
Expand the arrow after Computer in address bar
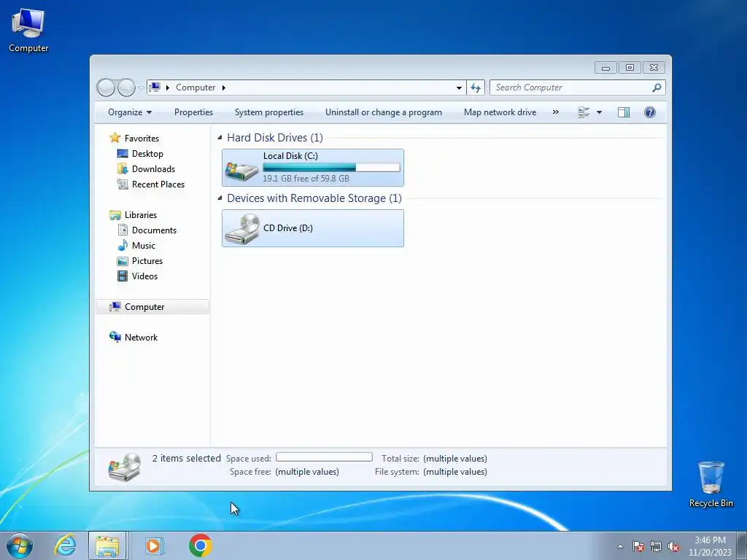pyautogui.click(x=223, y=87)
